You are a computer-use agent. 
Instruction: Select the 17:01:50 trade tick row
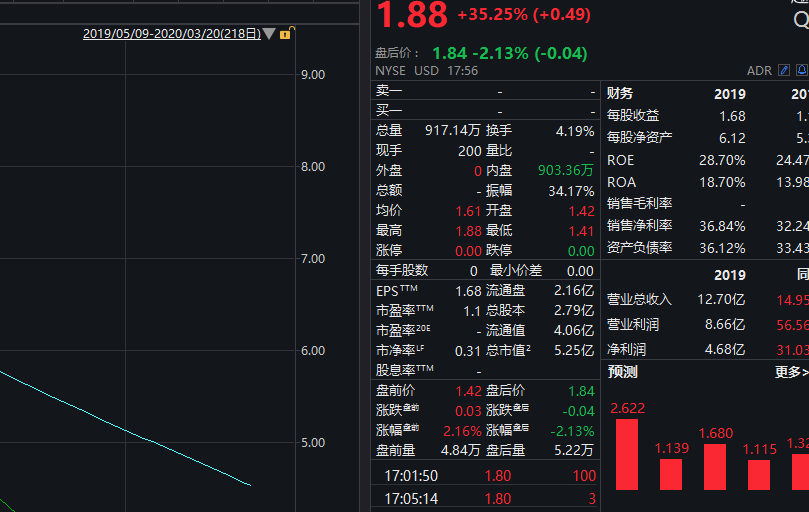tap(486, 475)
